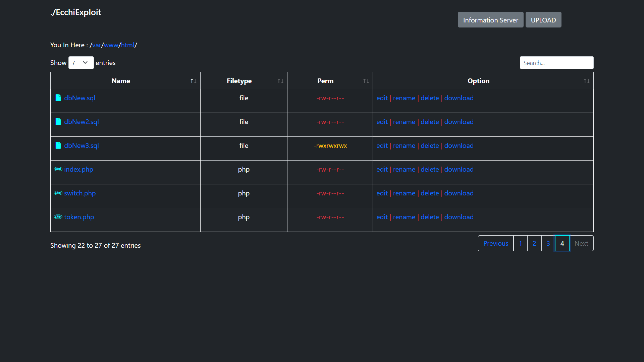
Task: Open the dbNew.sql file
Action: coord(79,98)
